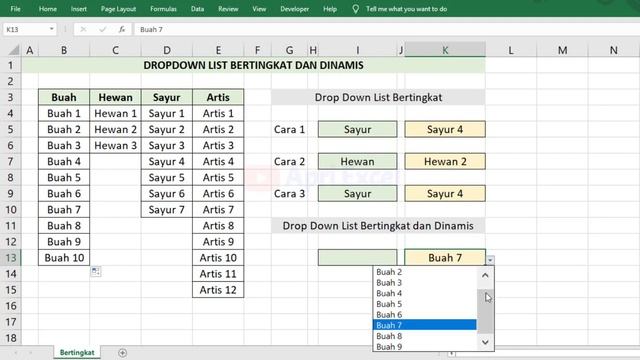This screenshot has height=360, width=640.
Task: Click the empty green cell in row 13
Action: [x=358, y=258]
